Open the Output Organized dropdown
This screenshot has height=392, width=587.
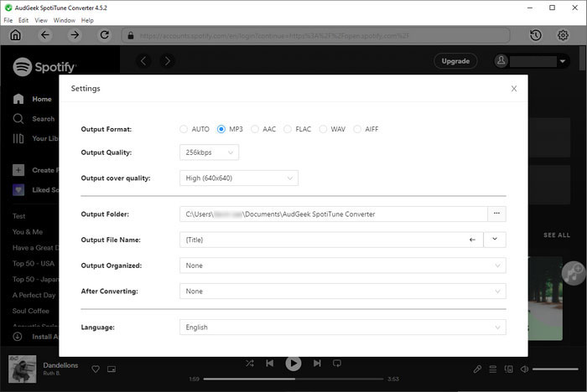342,266
